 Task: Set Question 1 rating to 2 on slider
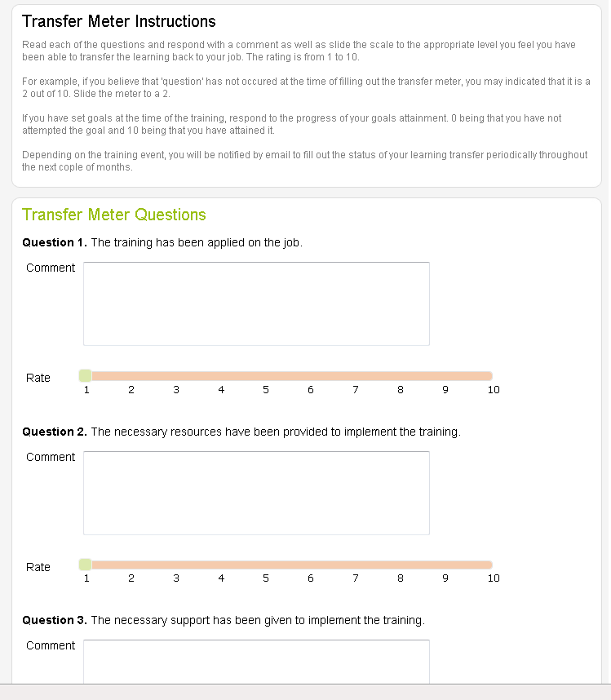(x=131, y=375)
